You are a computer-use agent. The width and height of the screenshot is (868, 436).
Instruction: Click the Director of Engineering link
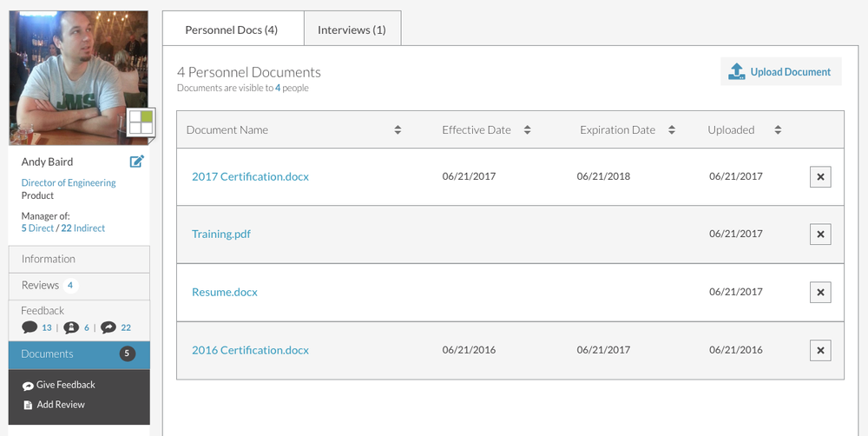[x=69, y=182]
